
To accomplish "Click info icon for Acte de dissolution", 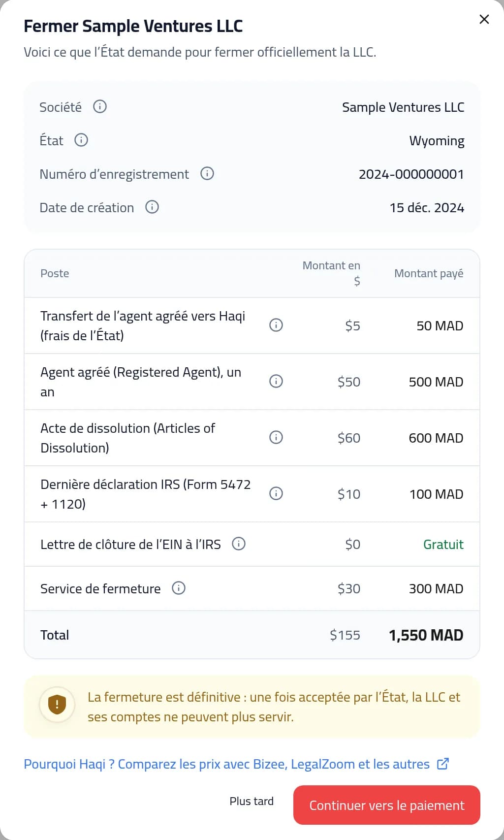I will click(276, 437).
